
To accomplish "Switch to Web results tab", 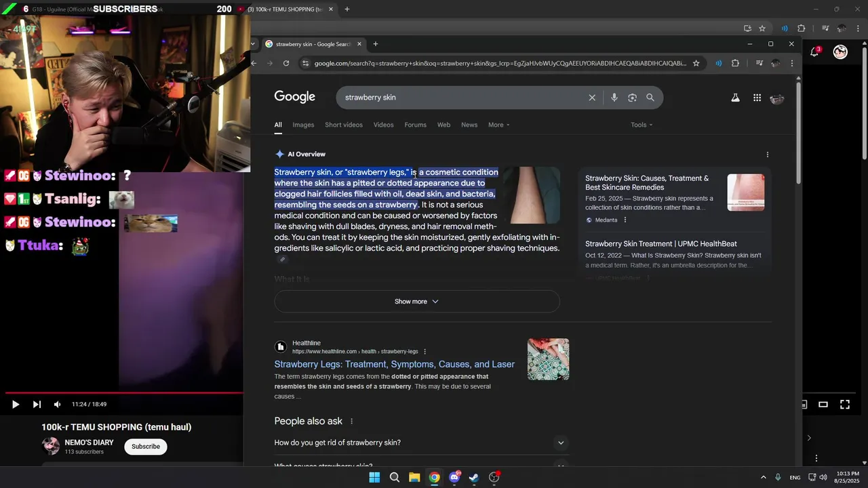I will click(x=443, y=125).
